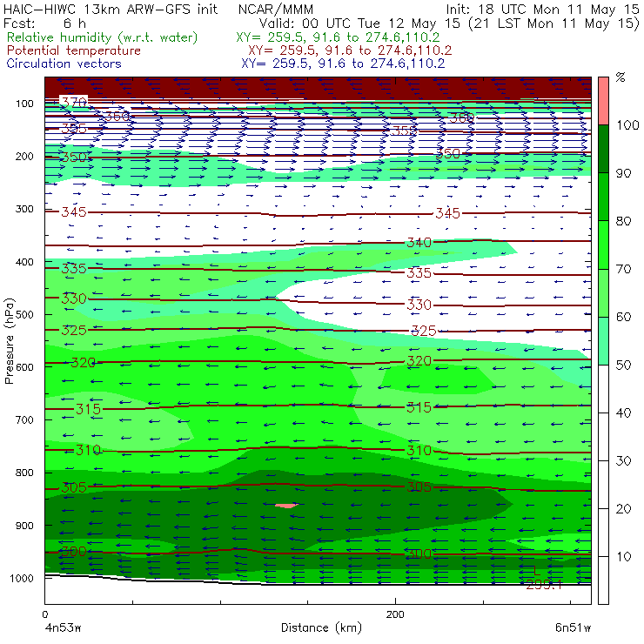
Task: Click the '%' unit label above colorbar
Action: [621, 77]
